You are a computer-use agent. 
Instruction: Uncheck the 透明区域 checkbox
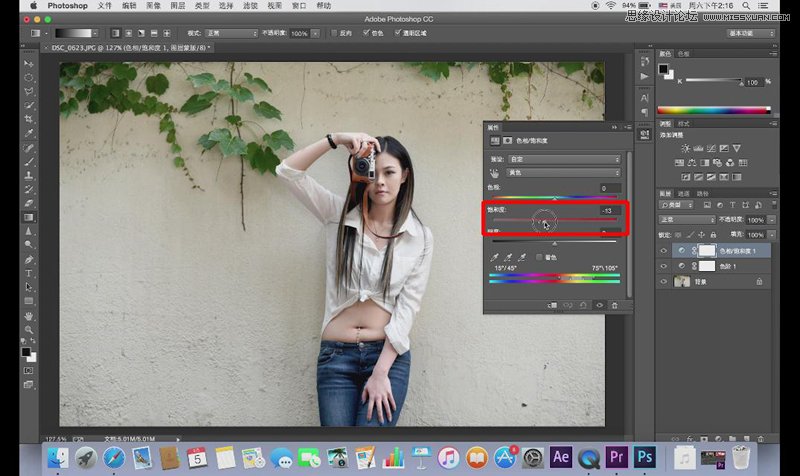pos(397,33)
